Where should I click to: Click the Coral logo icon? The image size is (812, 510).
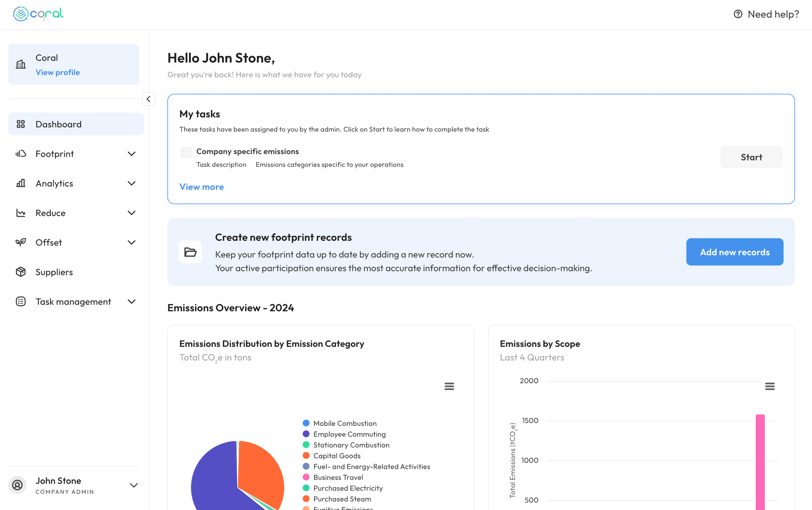(20, 14)
